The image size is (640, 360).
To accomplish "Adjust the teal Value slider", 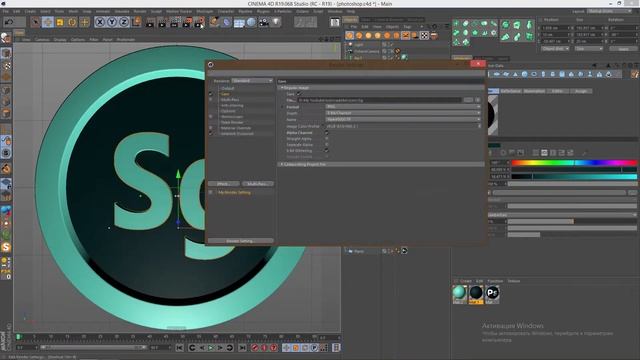I will [574, 176].
